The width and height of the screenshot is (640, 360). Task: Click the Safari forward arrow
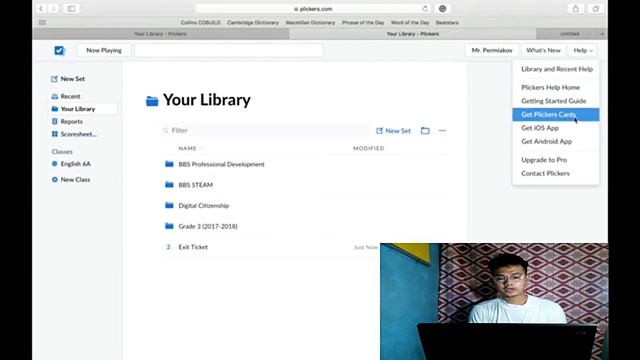pyautogui.click(x=53, y=9)
